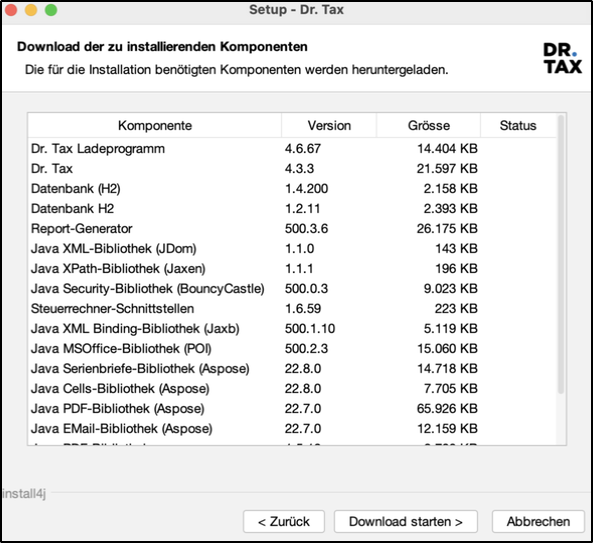Screen dimensions: 593x543
Task: Click the DR. TAX logo
Action: click(563, 58)
